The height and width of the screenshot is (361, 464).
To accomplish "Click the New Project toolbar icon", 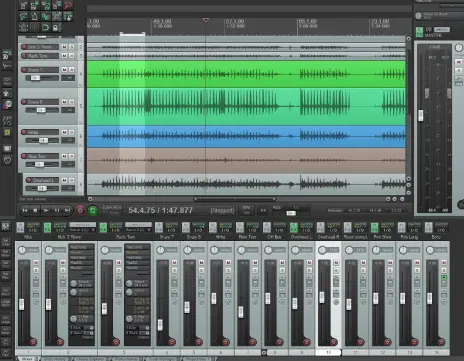I will (x=23, y=5).
